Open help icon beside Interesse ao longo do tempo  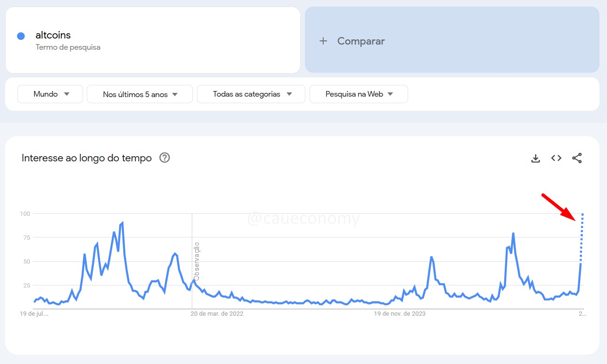pyautogui.click(x=165, y=158)
